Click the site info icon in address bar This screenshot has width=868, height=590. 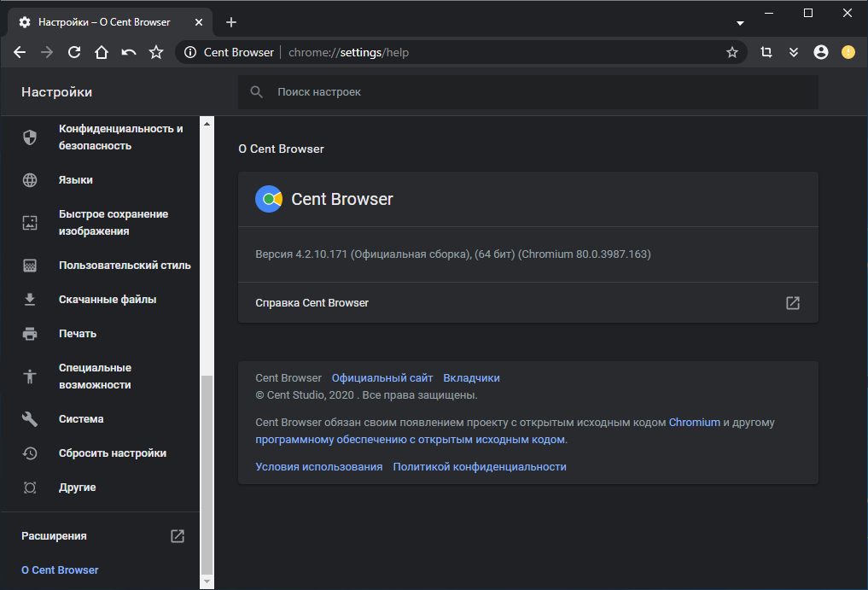point(190,53)
